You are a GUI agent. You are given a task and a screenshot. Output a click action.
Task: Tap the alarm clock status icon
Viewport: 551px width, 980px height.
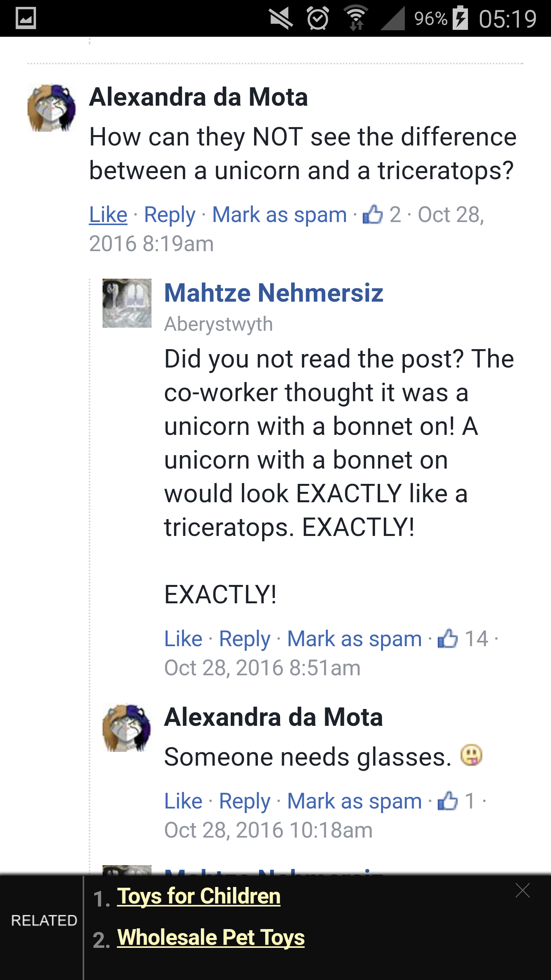(318, 18)
